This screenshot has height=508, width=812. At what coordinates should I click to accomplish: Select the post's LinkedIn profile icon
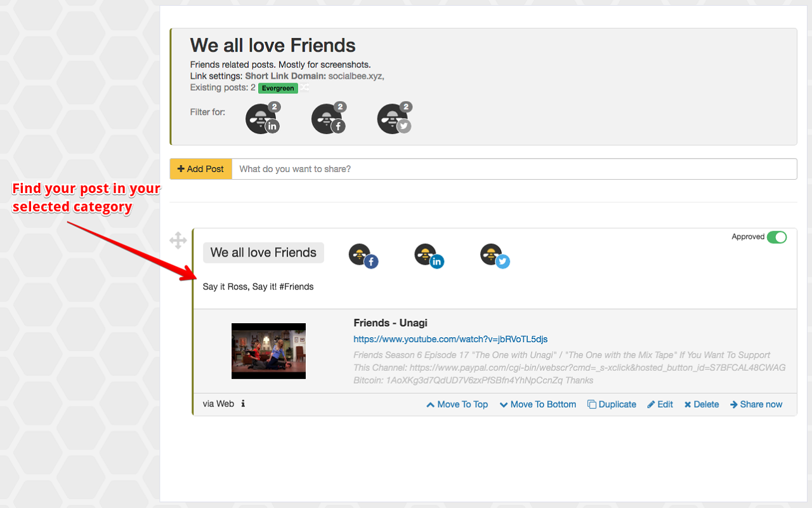[x=429, y=255]
